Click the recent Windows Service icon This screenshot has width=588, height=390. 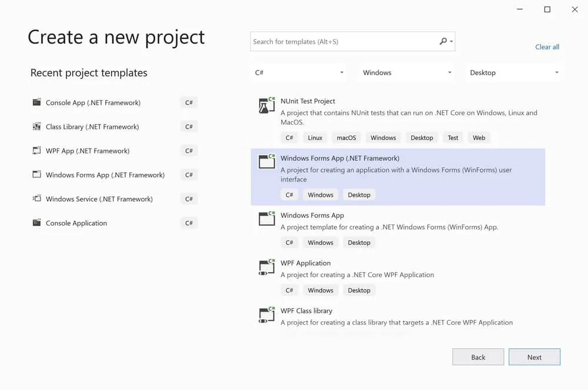[36, 199]
